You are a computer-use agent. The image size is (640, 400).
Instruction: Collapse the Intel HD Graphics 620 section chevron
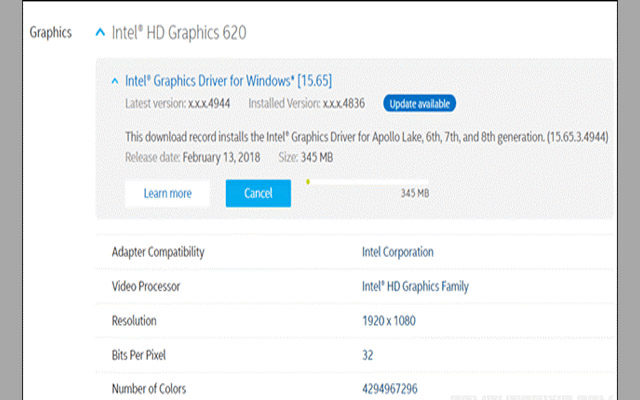99,33
